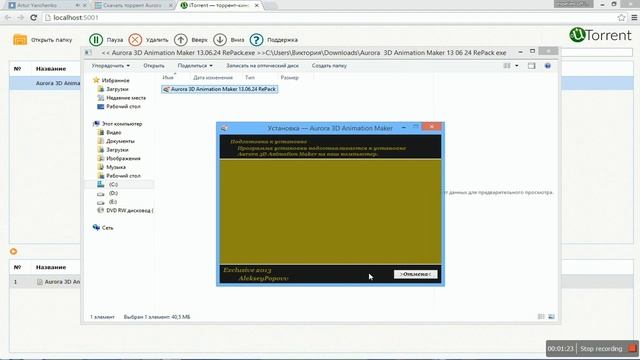Viewport: 640px width, 360px height.
Task: Sort by Имя column header
Action: tap(168, 78)
